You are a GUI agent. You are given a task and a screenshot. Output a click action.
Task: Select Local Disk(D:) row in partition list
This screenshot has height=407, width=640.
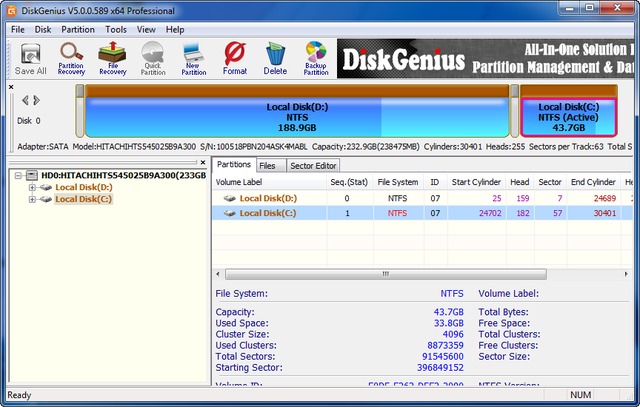(x=261, y=199)
